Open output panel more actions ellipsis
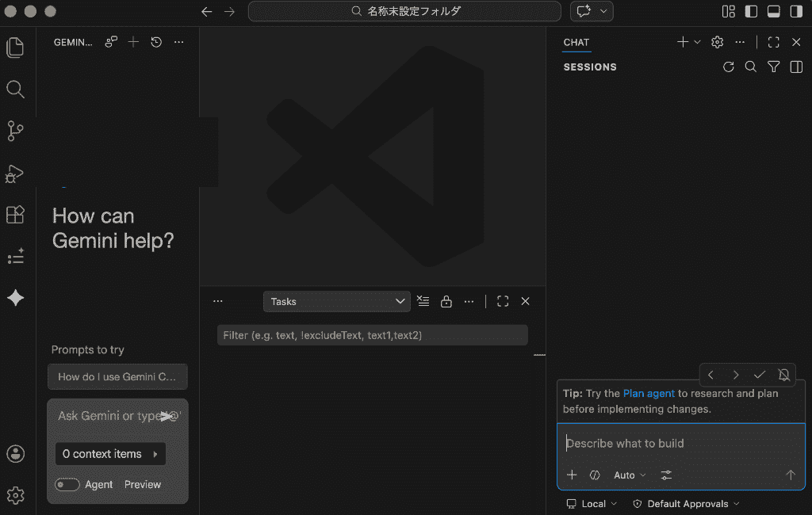 (469, 301)
